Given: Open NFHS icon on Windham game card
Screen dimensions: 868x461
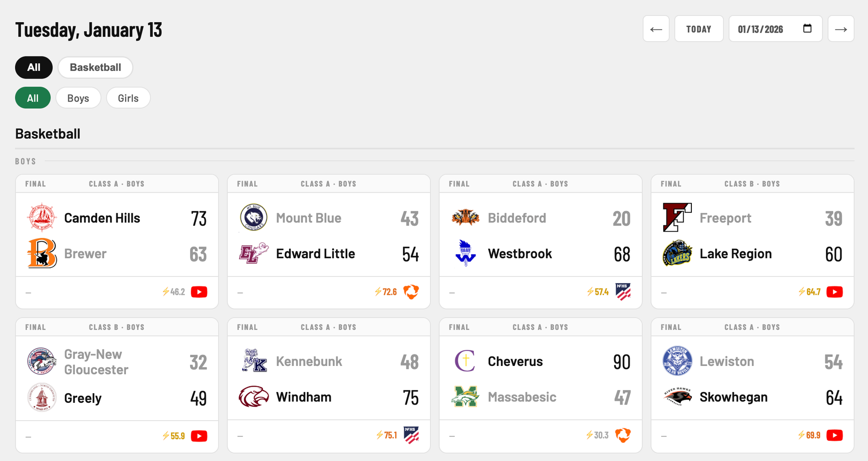Looking at the screenshot, I should (x=411, y=435).
